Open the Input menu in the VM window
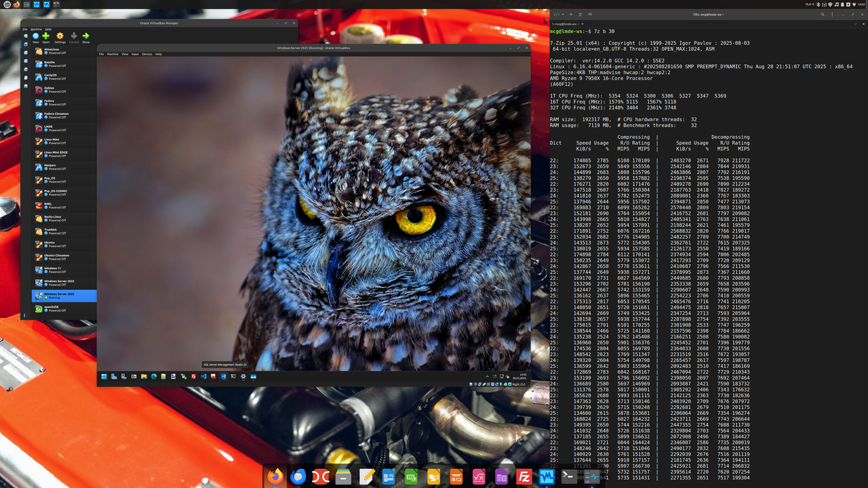868x488 pixels. point(135,54)
